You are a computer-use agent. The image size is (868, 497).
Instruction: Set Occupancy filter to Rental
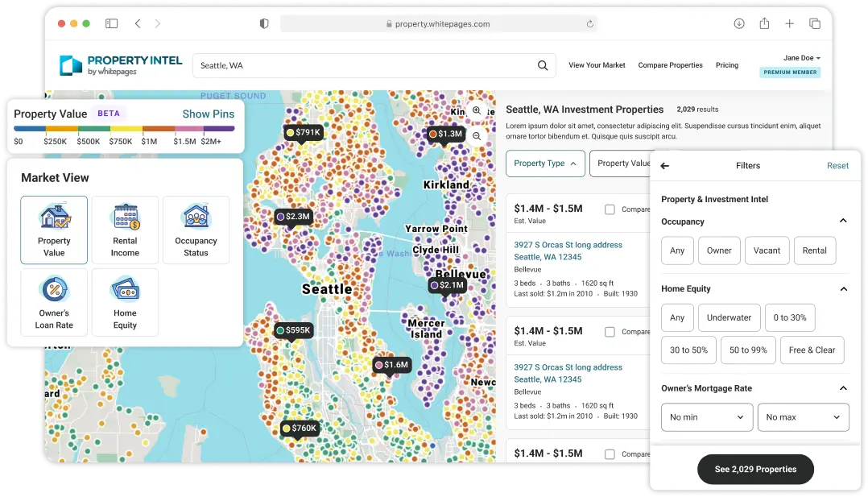tap(814, 251)
